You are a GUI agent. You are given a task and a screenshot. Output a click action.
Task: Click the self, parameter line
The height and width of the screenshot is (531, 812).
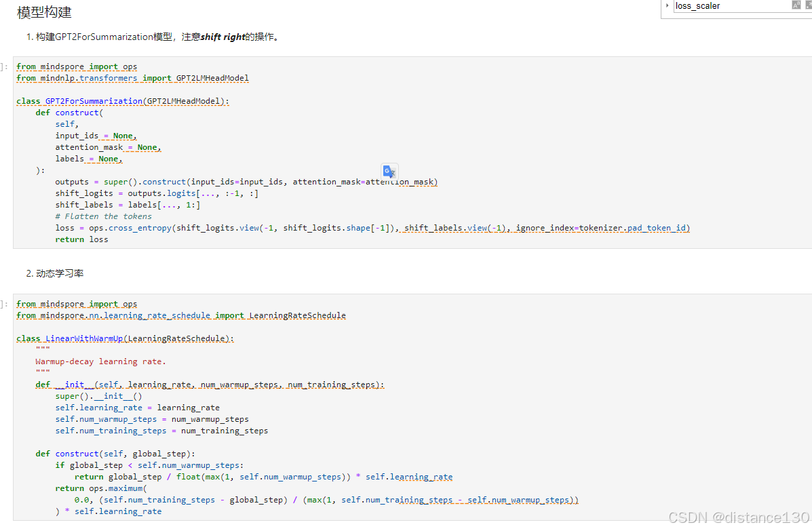coord(66,124)
